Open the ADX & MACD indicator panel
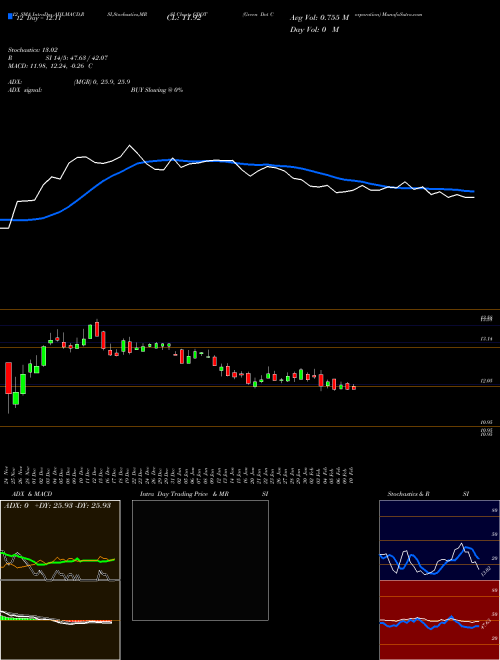This screenshot has width=500, height=660. pyautogui.click(x=60, y=580)
